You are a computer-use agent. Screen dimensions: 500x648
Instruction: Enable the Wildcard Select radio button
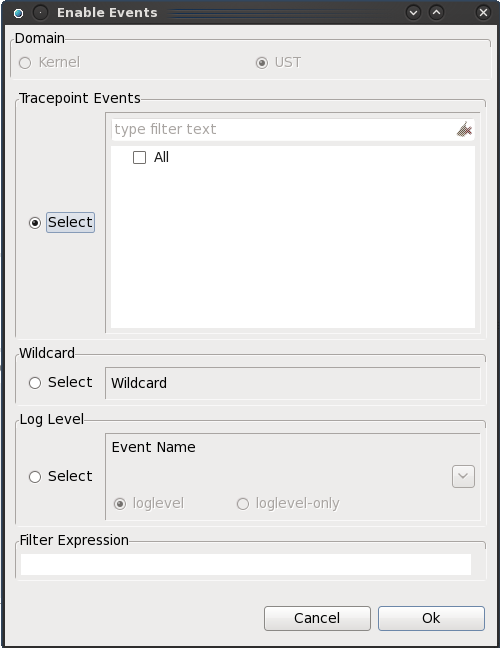pyautogui.click(x=35, y=383)
